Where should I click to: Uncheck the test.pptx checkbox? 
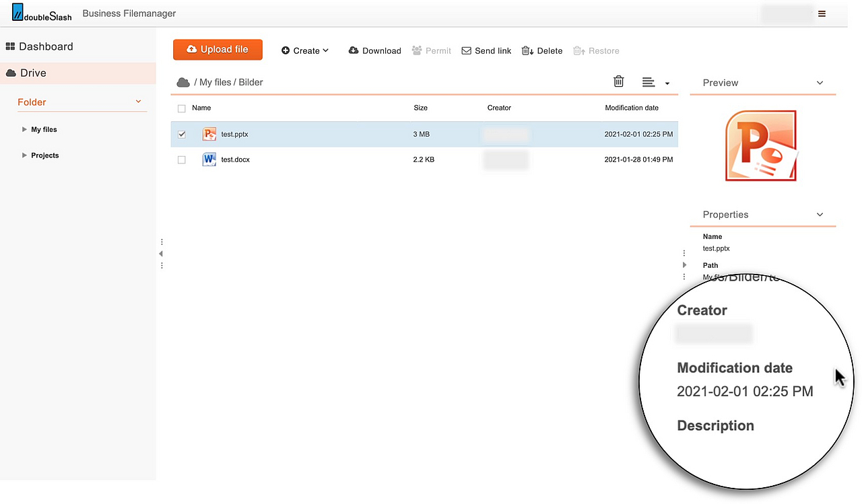coord(181,135)
